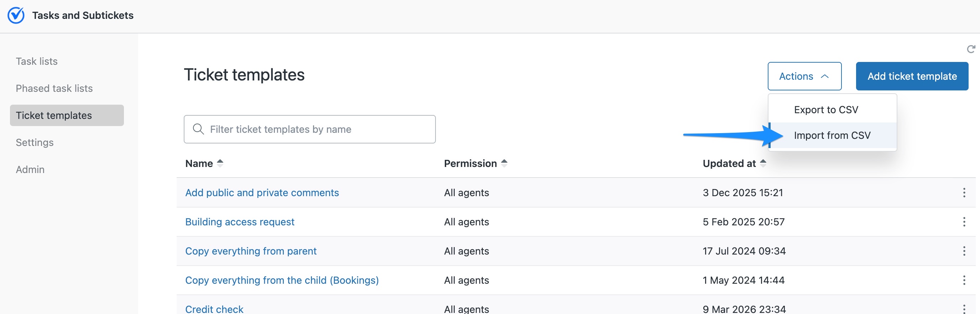Screen dimensions: 980x314
Task: Collapse the Actions dropdown button
Action: pos(804,76)
